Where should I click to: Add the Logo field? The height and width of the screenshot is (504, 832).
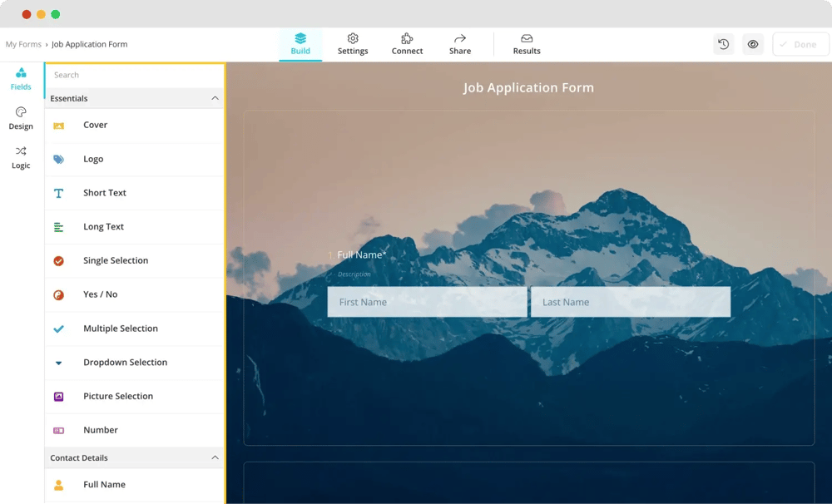[x=93, y=160]
